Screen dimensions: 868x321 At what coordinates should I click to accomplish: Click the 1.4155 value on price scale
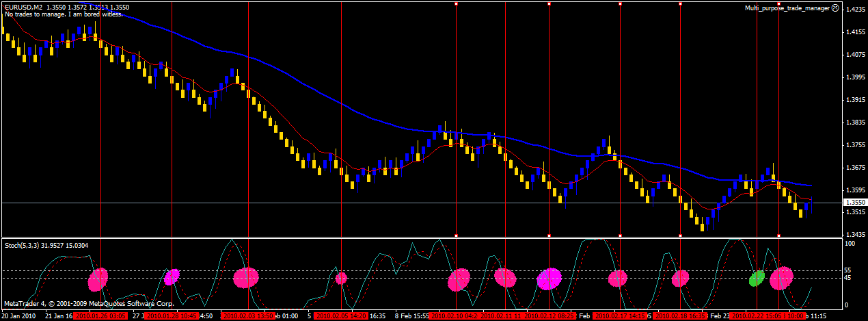click(x=854, y=32)
